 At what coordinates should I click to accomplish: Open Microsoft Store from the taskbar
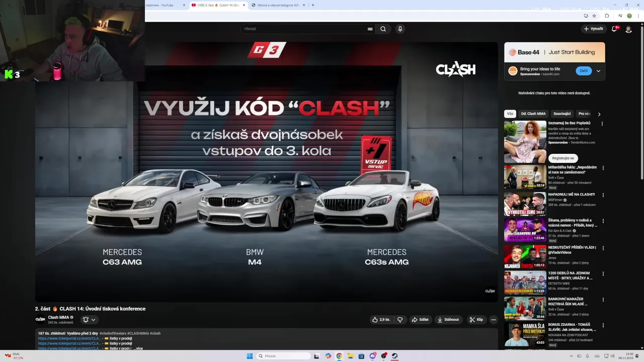tap(361, 356)
